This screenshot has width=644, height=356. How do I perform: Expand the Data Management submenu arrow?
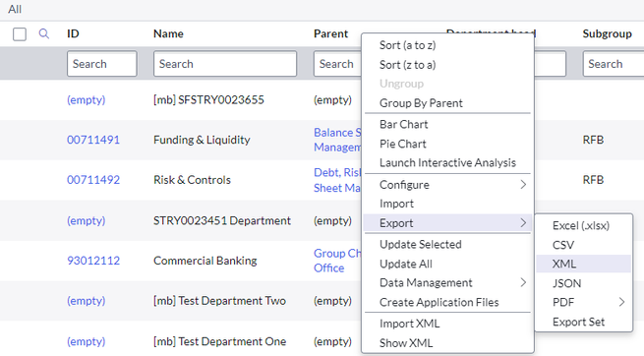(x=523, y=282)
